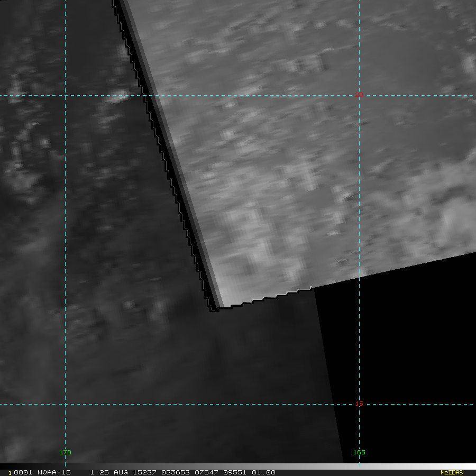Click intersection of 170 meridian and 20 parallel
Viewport: 476px width, 476px height.
click(65, 96)
